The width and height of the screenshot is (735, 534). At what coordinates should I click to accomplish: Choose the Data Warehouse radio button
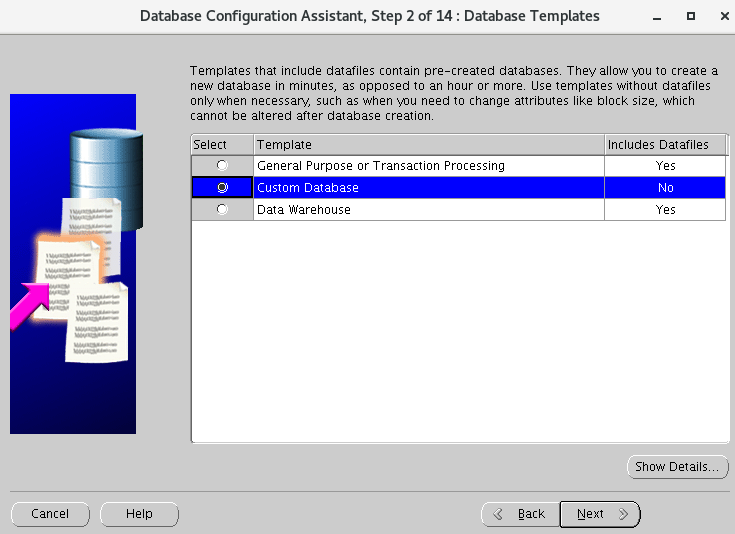click(222, 210)
